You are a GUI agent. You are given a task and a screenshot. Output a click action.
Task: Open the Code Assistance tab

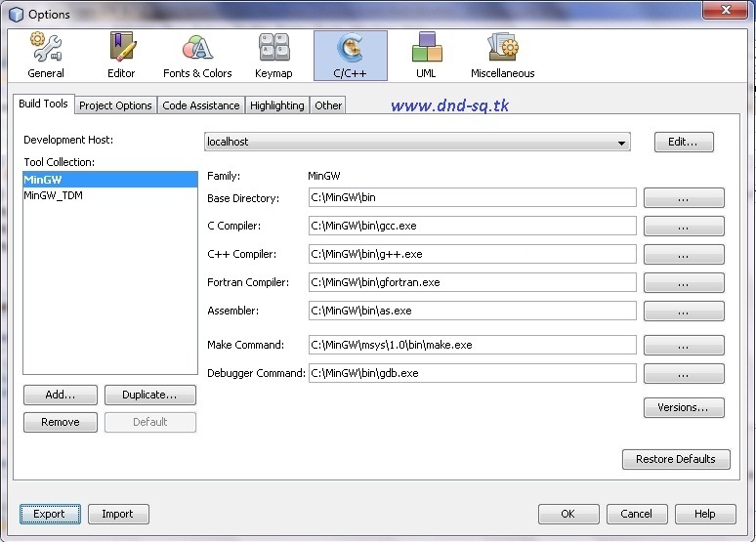coord(200,105)
